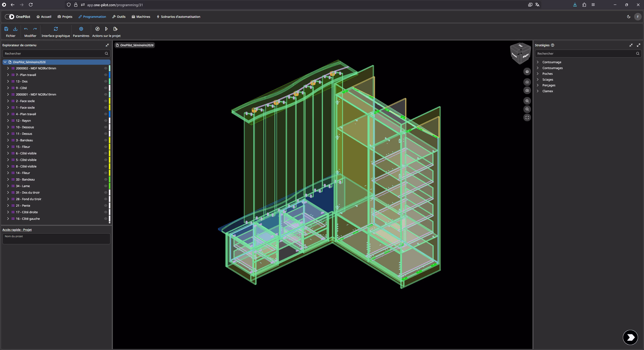Expand the Perçages strategy group
Viewport: 644px width, 350px height.
(x=538, y=85)
